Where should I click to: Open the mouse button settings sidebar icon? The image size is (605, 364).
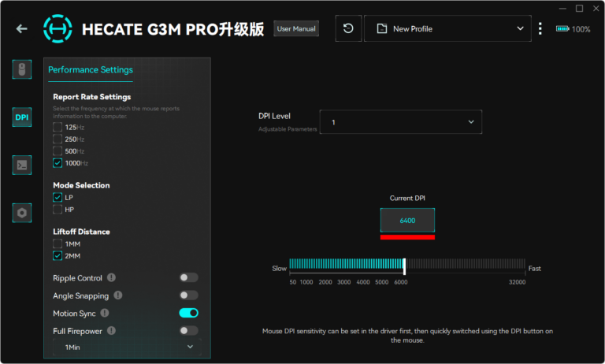(22, 69)
